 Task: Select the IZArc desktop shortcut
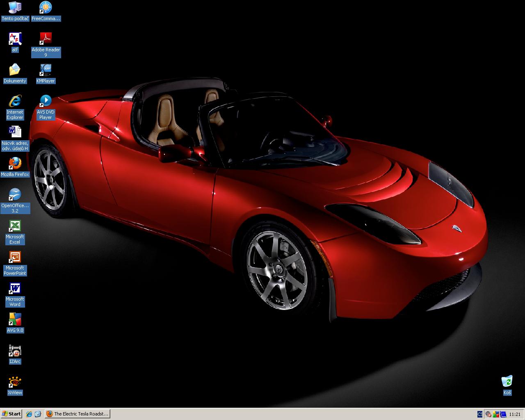point(15,350)
